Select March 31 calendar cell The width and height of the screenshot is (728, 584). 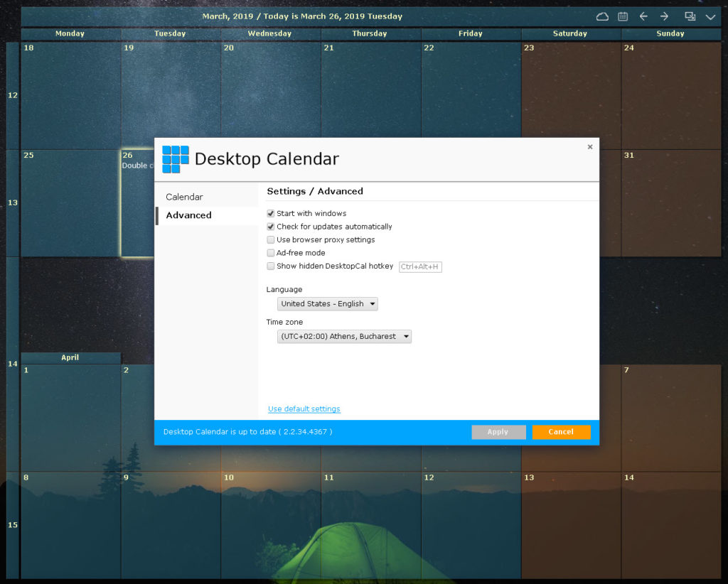click(x=671, y=203)
